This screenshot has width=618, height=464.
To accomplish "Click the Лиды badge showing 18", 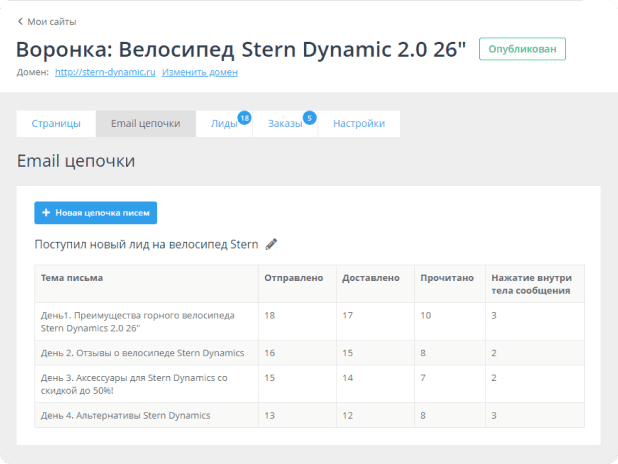I will (x=244, y=118).
